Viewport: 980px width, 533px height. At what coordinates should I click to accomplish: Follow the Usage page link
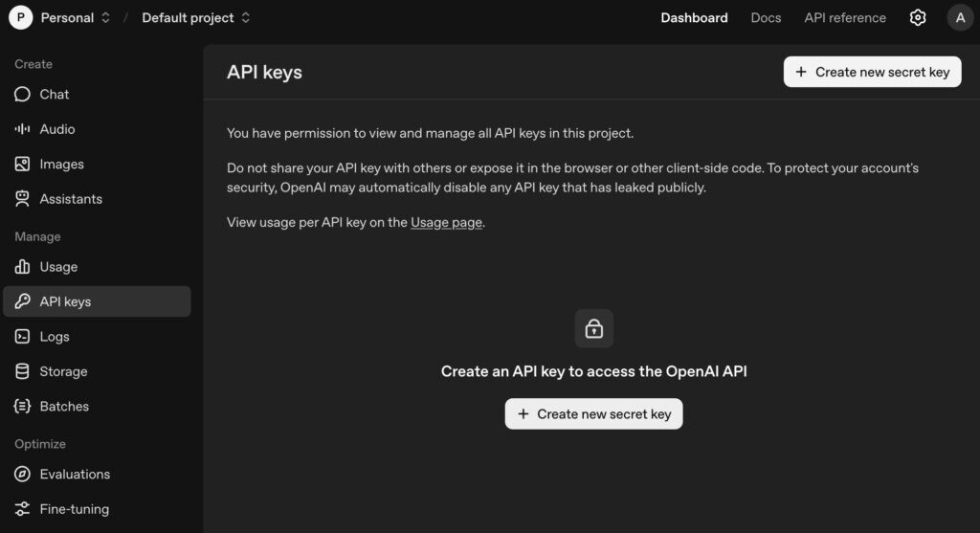[446, 222]
